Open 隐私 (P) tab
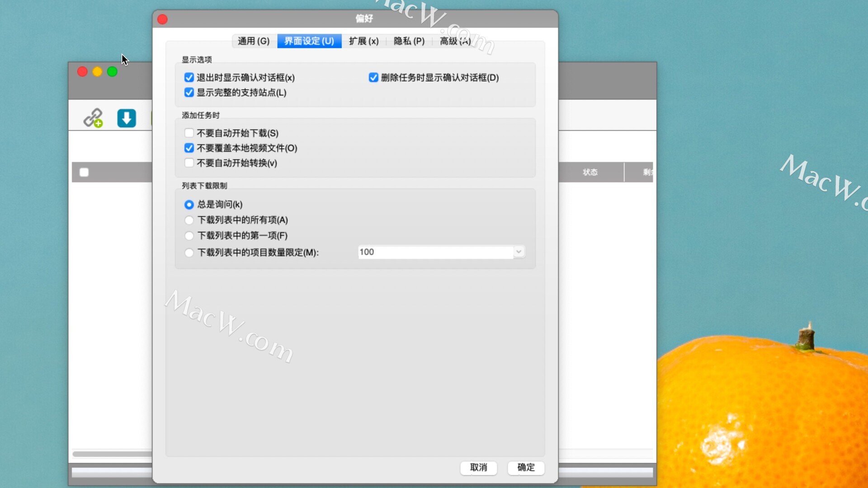The width and height of the screenshot is (868, 488). 409,41
